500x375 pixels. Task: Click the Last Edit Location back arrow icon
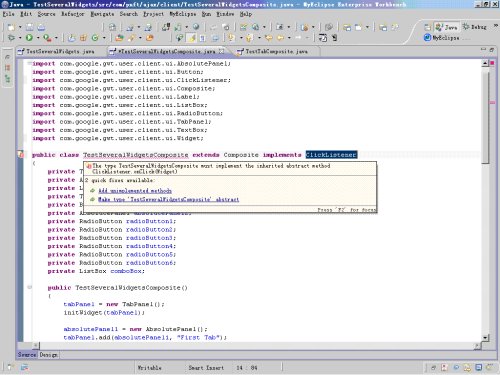(x=269, y=38)
